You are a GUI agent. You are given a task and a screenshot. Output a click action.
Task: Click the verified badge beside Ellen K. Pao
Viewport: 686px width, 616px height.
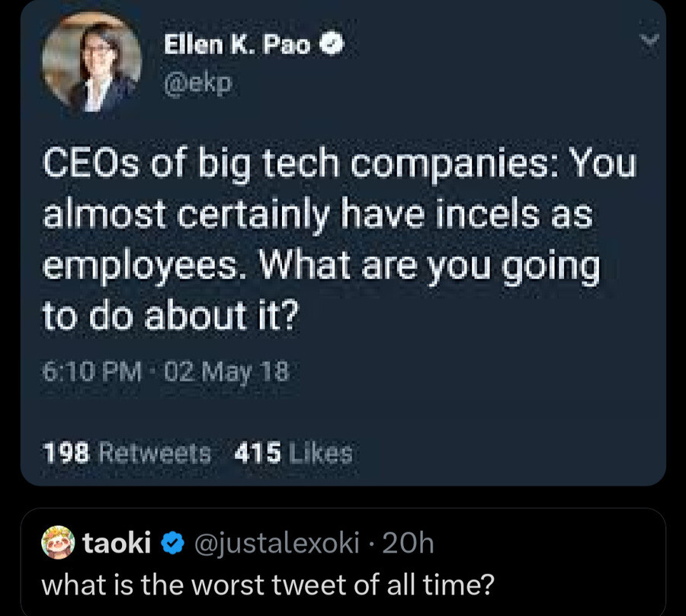pyautogui.click(x=332, y=46)
